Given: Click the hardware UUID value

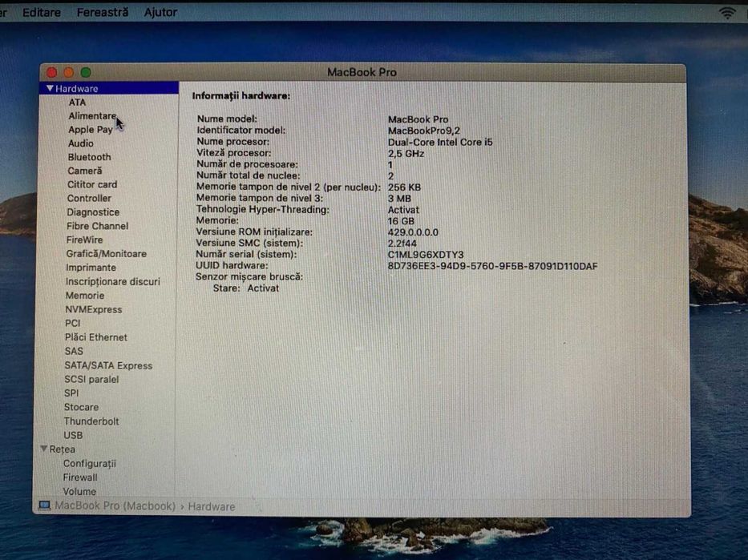Looking at the screenshot, I should point(492,266).
